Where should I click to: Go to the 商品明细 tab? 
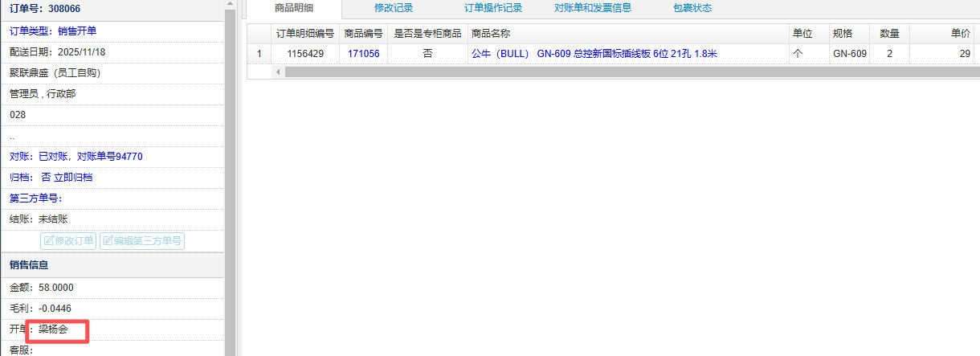coord(294,8)
